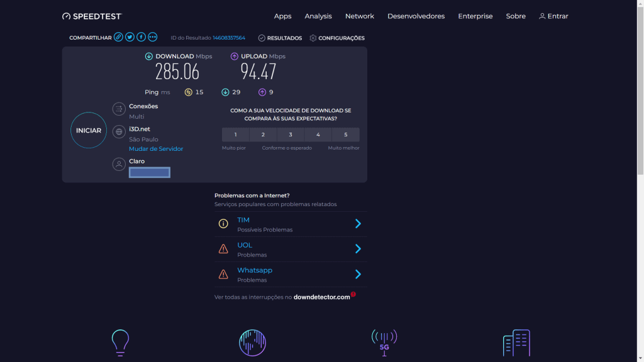Click the download arrow icon beside DOWNLOAD
The image size is (644, 362).
click(x=148, y=56)
